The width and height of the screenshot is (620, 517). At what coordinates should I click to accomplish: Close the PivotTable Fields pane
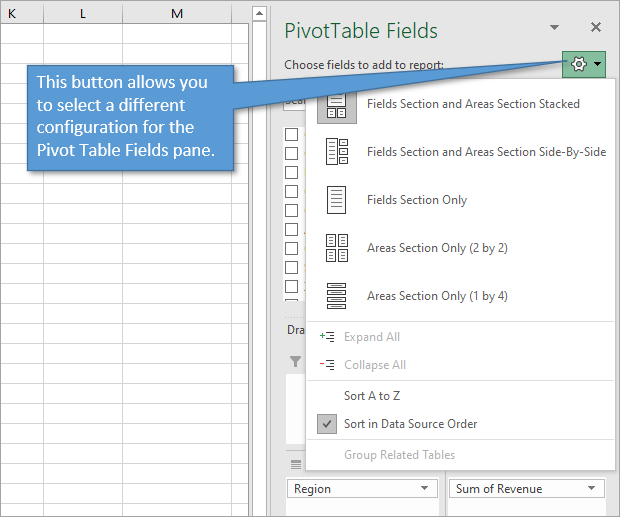pyautogui.click(x=596, y=29)
